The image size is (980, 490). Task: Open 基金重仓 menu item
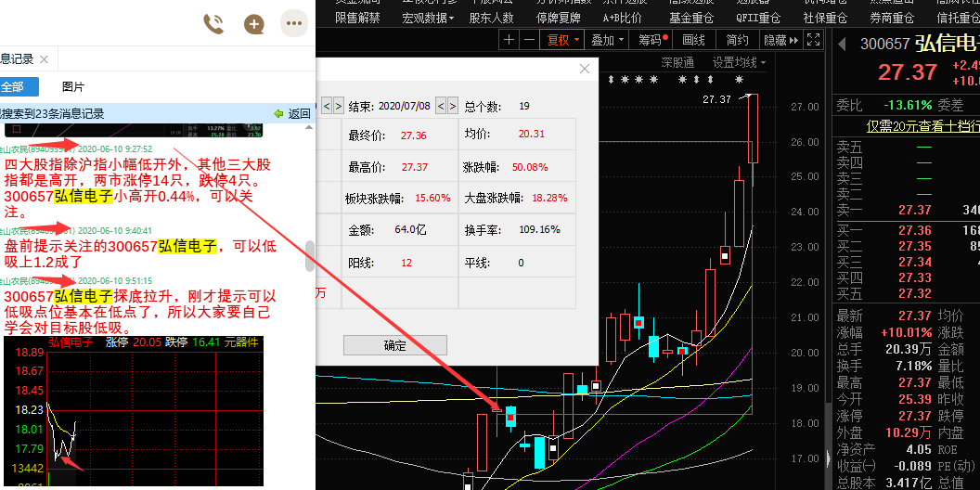[x=691, y=18]
